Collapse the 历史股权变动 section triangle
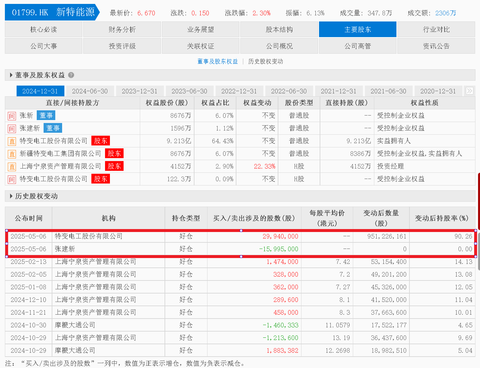Image resolution: width=480 pixels, height=368 pixels. (11, 196)
